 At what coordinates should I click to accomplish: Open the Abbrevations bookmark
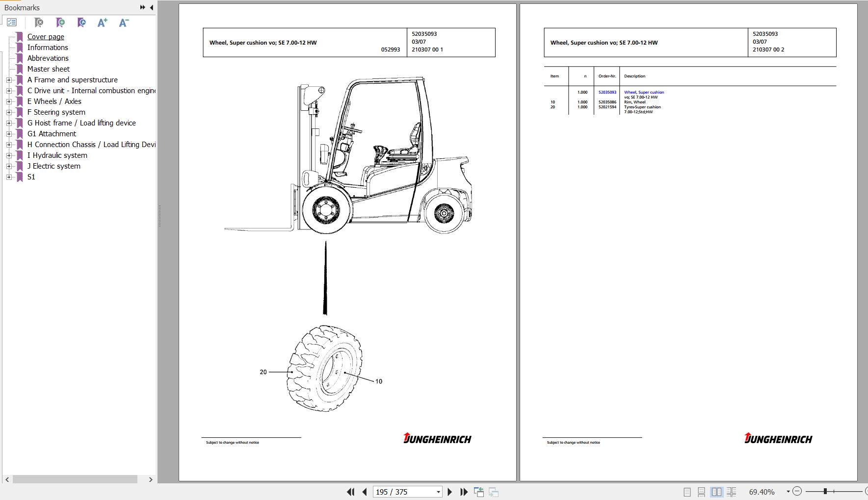click(48, 58)
